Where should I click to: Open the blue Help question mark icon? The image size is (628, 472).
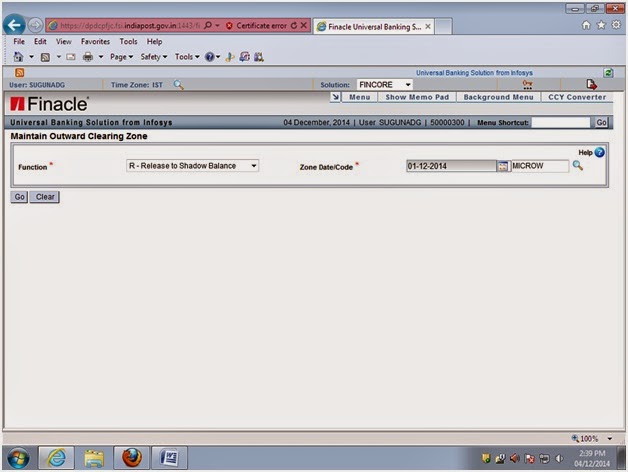(600, 152)
